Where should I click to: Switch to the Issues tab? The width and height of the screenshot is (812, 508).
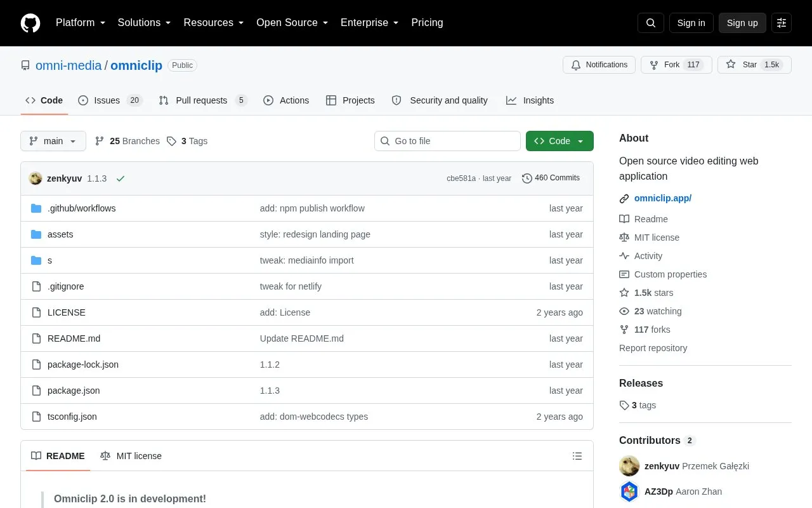[110, 100]
